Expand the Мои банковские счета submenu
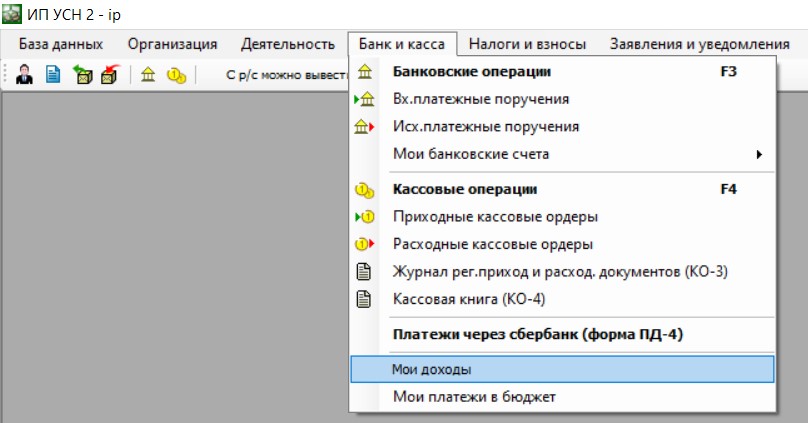This screenshot has width=808, height=423. coord(562,154)
